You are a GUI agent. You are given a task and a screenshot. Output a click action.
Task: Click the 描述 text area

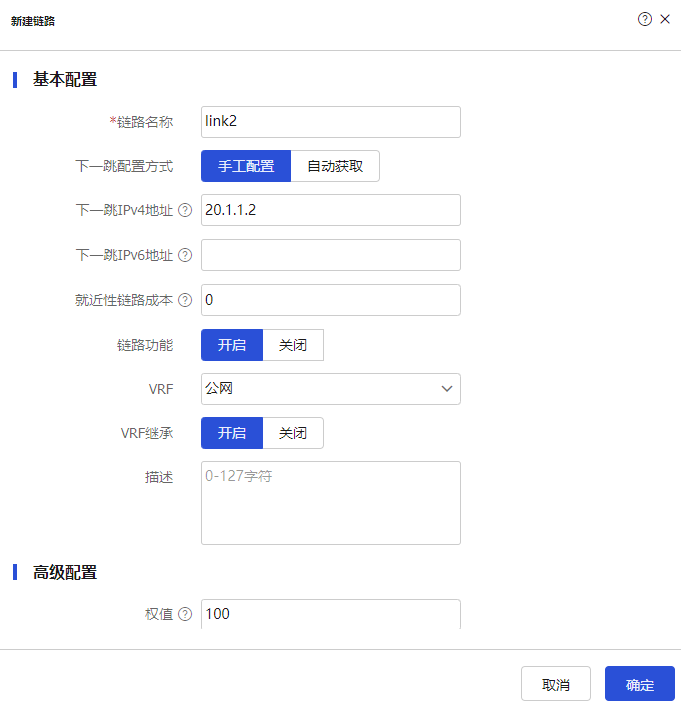[x=331, y=503]
